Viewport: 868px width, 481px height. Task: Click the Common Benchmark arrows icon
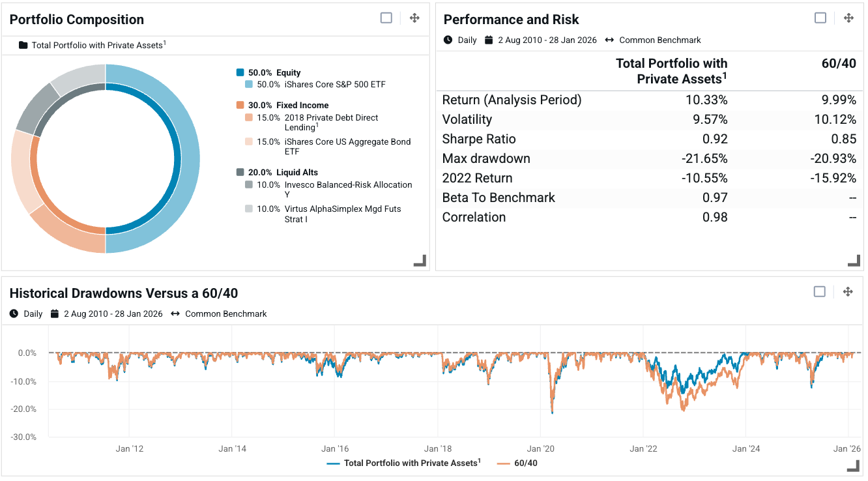[x=610, y=40]
